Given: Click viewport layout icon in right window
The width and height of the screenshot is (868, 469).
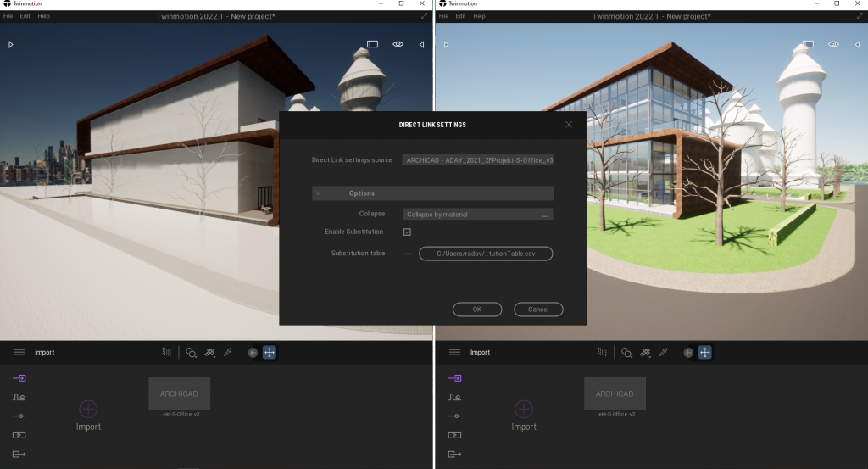Looking at the screenshot, I should pyautogui.click(x=808, y=44).
